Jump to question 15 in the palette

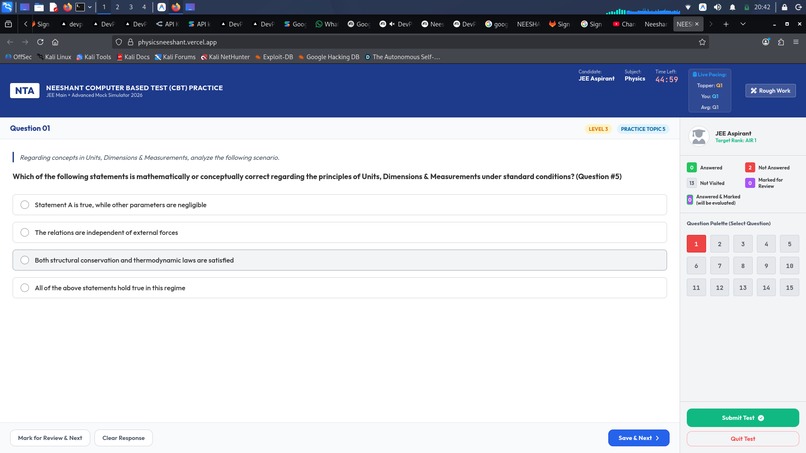(x=790, y=287)
